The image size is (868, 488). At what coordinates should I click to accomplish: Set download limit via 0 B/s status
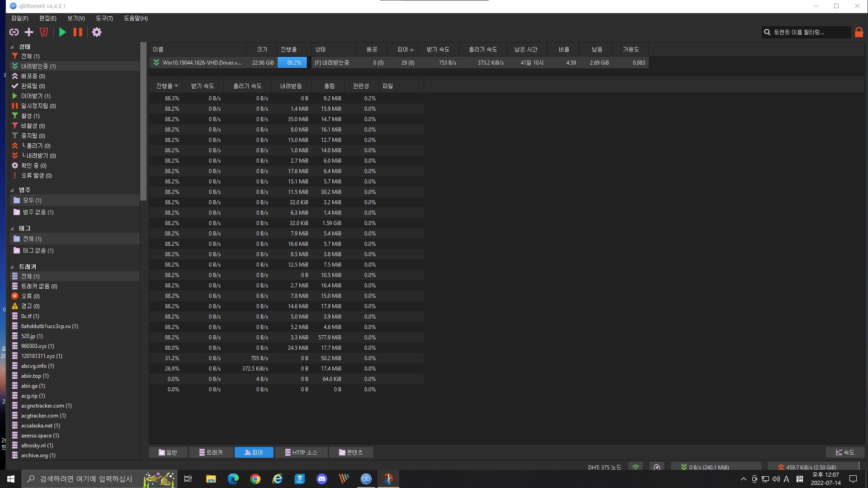click(x=717, y=467)
